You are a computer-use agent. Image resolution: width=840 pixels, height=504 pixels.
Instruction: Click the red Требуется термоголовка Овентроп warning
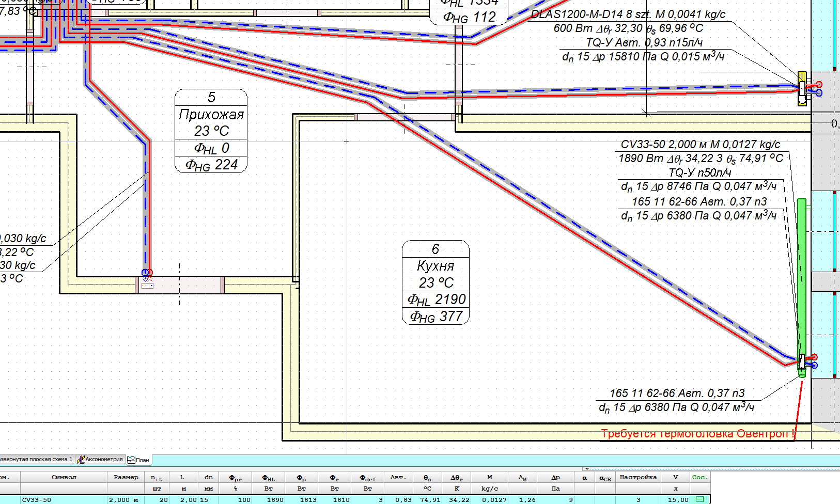point(698,434)
